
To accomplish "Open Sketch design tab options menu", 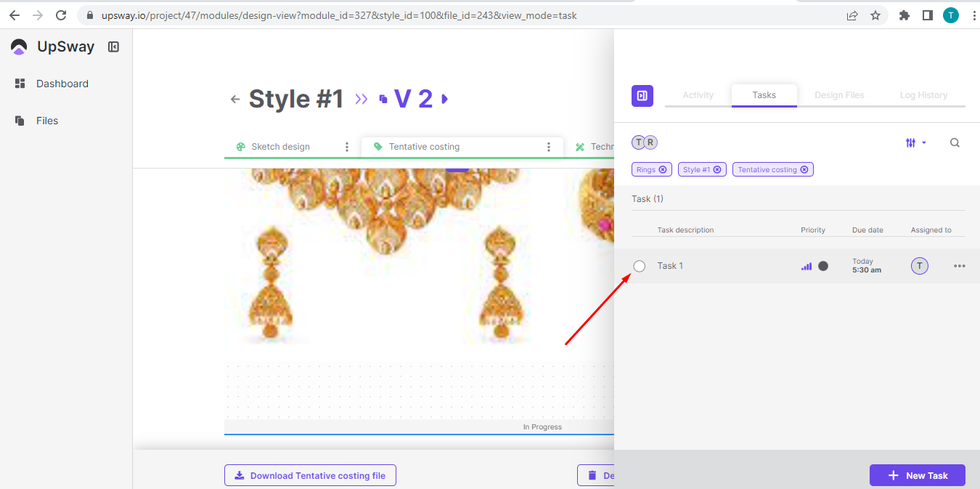I will point(347,147).
